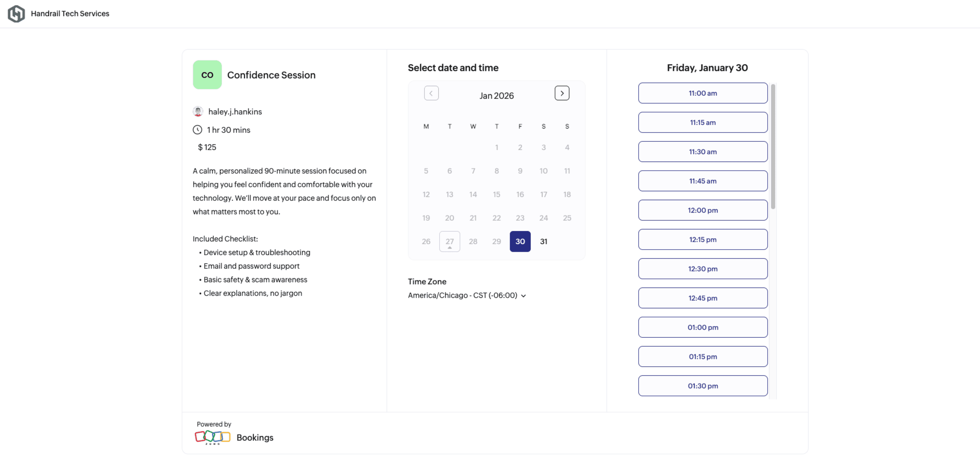Click the small triangle under date 27
The image size is (980, 472).
(x=450, y=248)
